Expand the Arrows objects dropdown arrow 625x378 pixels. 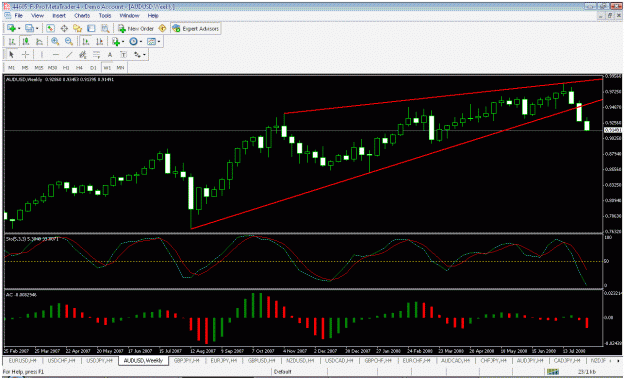[x=144, y=55]
